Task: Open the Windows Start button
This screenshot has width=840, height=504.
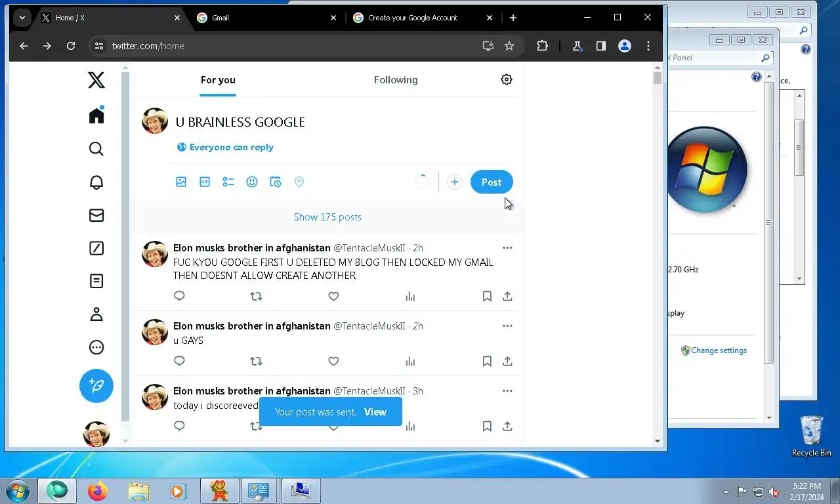Action: 18,491
